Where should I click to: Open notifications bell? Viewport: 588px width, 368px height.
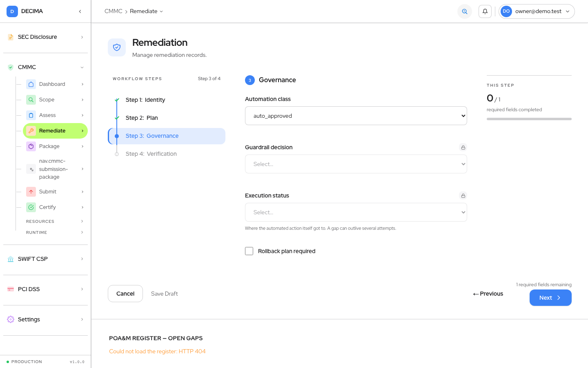coord(485,11)
